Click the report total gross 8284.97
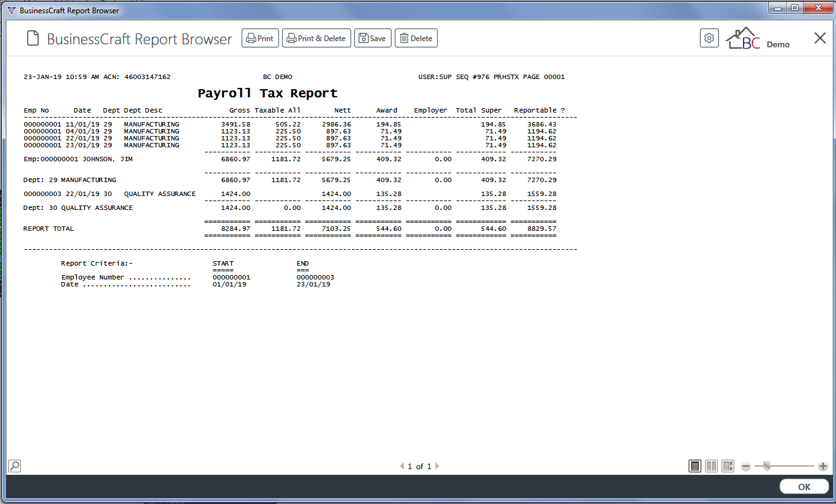 (235, 228)
